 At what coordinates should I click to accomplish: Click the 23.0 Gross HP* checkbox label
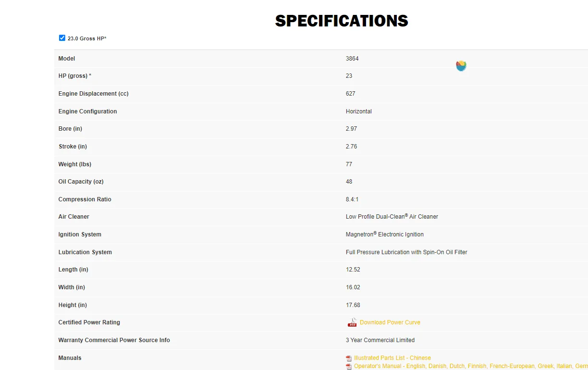[x=87, y=38]
